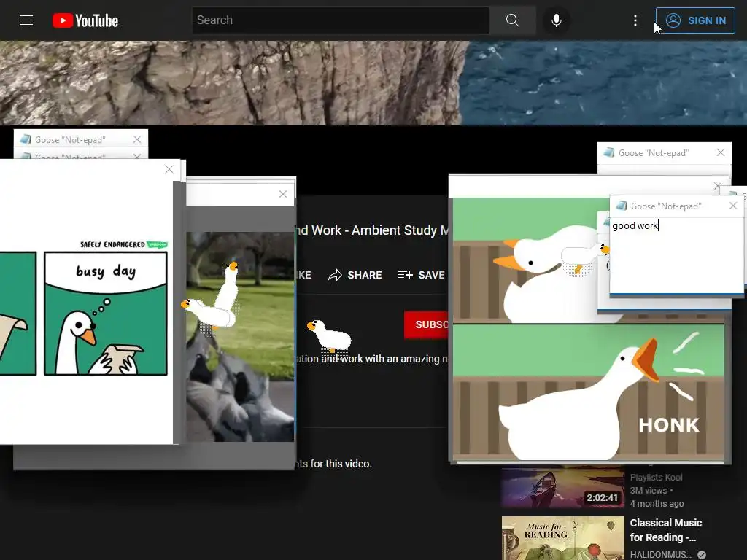The width and height of the screenshot is (747, 560).
Task: Open 'Classical Music for Reading' video title
Action: (x=666, y=530)
